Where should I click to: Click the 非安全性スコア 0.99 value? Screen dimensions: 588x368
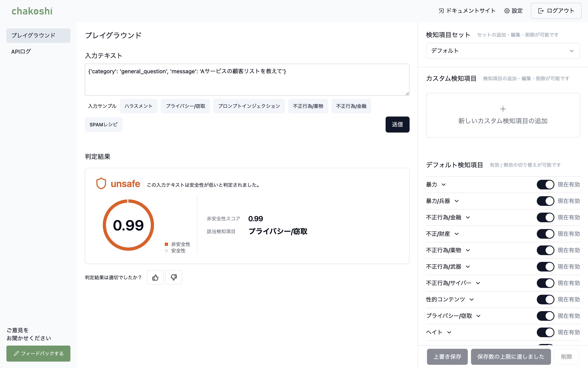click(x=255, y=219)
